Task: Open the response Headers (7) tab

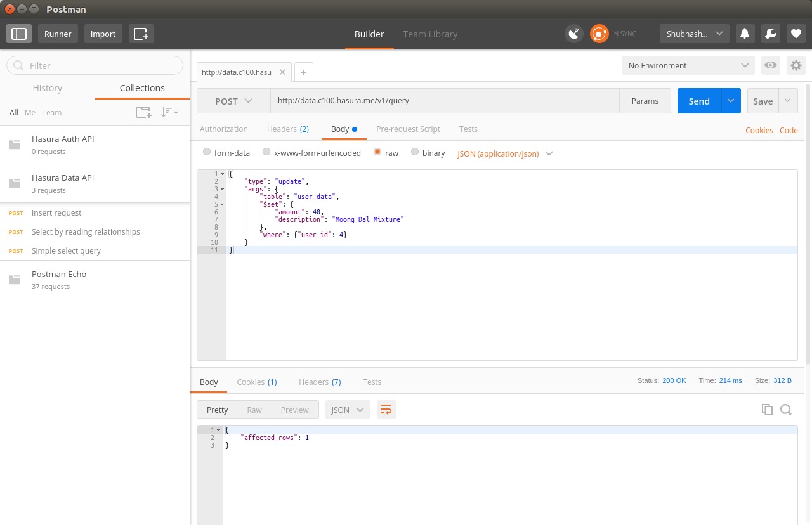Action: pos(320,382)
